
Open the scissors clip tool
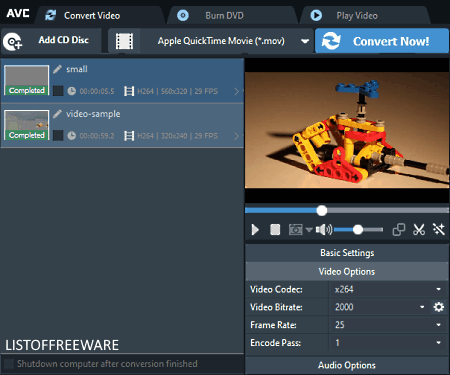(419, 229)
